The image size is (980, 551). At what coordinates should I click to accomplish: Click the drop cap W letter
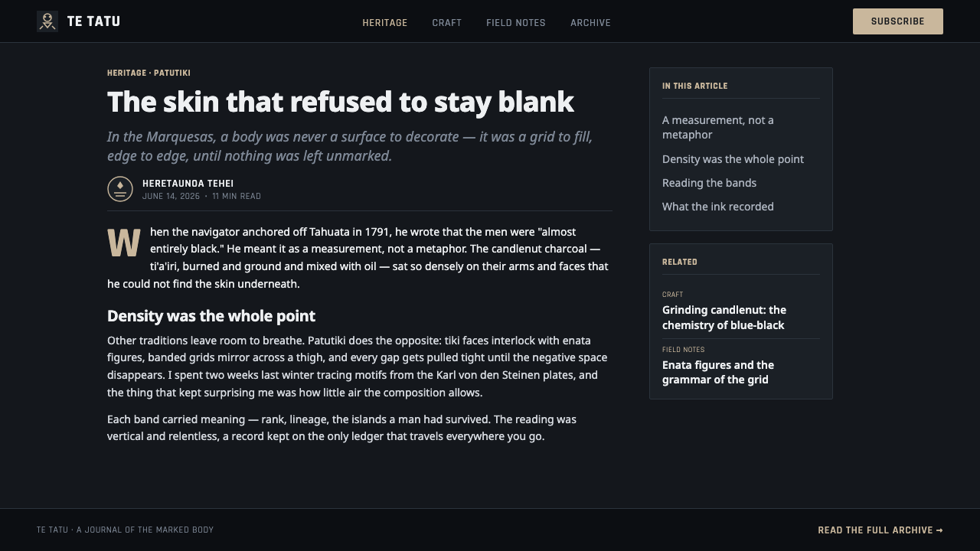(x=124, y=243)
